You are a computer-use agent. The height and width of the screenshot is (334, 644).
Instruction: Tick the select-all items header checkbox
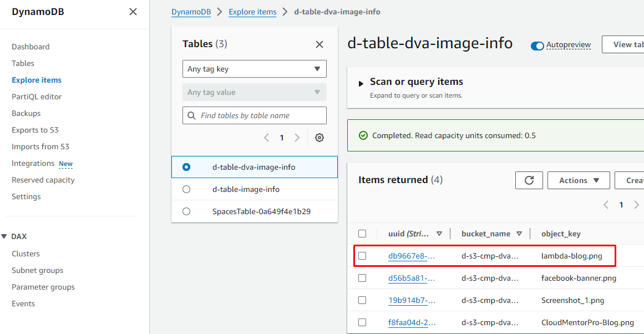click(x=362, y=234)
